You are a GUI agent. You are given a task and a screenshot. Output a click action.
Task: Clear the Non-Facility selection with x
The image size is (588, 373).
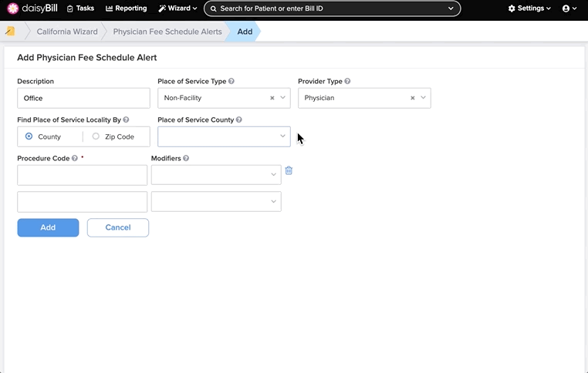coord(272,98)
